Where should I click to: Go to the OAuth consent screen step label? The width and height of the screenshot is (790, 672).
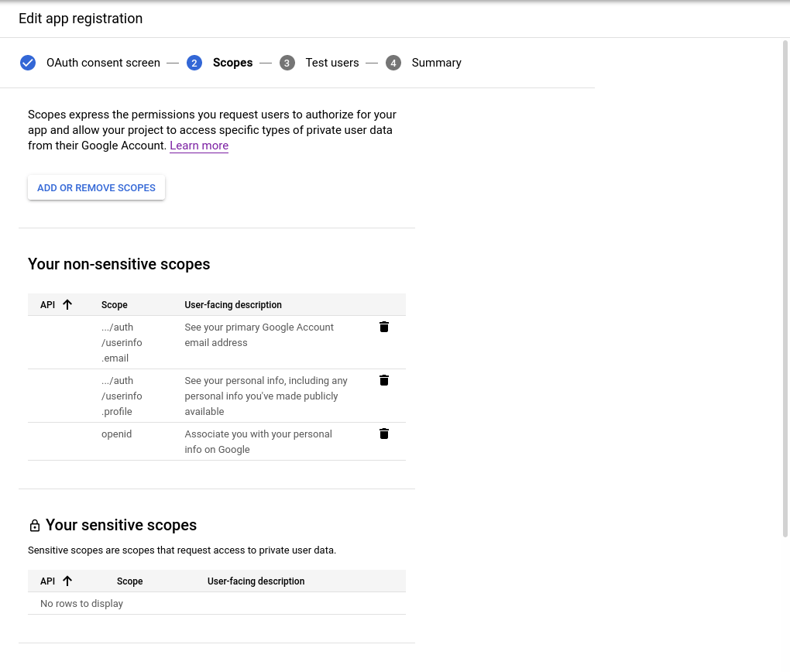pyautogui.click(x=103, y=63)
